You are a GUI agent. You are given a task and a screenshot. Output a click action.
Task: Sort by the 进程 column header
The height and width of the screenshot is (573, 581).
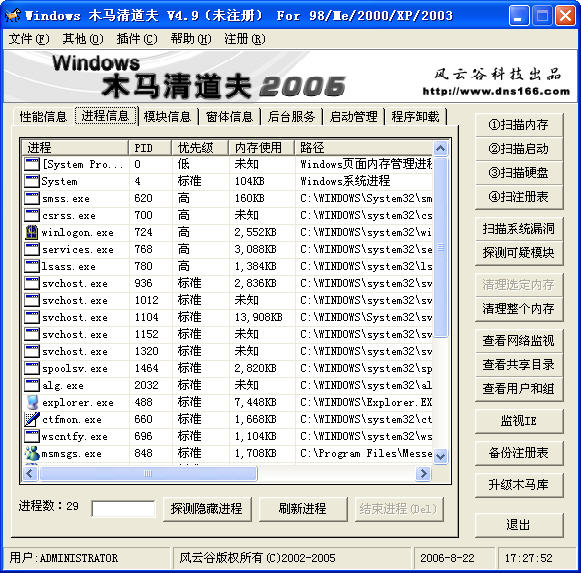pos(75,148)
